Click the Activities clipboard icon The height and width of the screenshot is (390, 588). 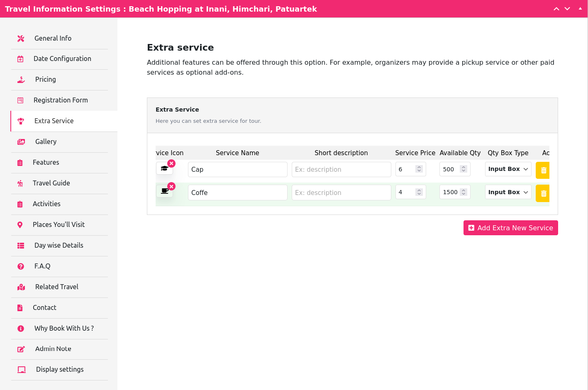pos(20,204)
